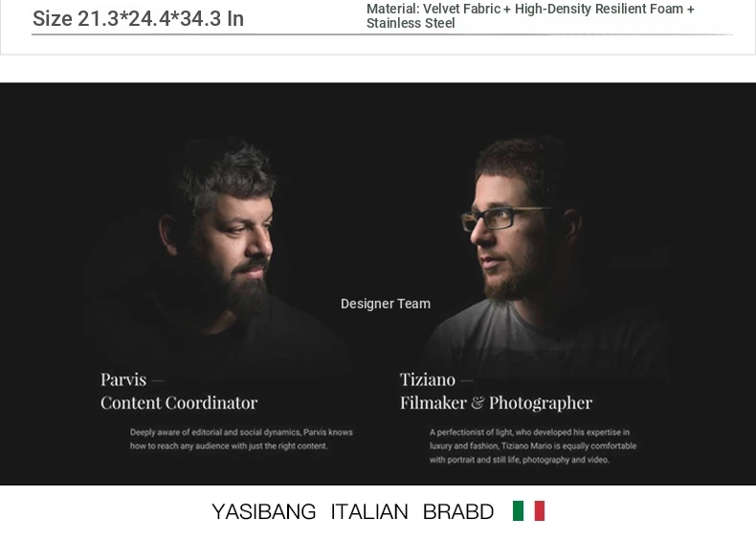Click the divider line under the size text
This screenshot has height=541, width=756.
(383, 34)
